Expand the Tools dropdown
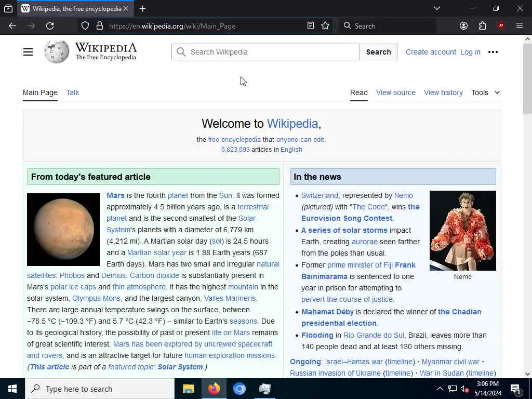Image resolution: width=532 pixels, height=399 pixels. pos(486,92)
